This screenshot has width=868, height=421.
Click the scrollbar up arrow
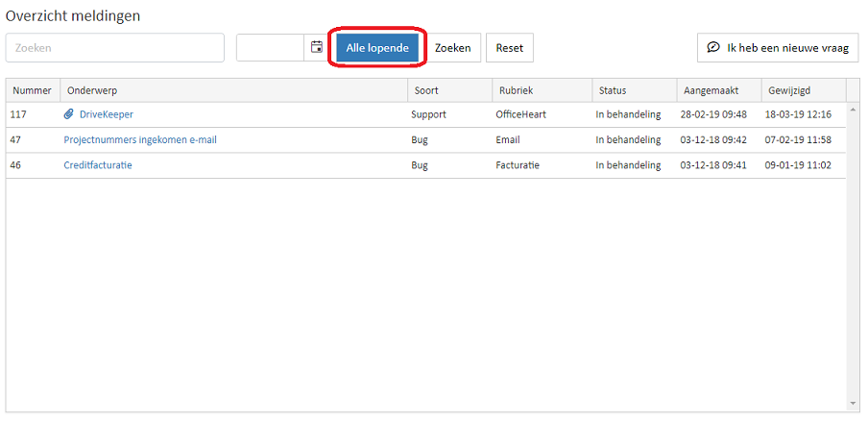coord(853,110)
